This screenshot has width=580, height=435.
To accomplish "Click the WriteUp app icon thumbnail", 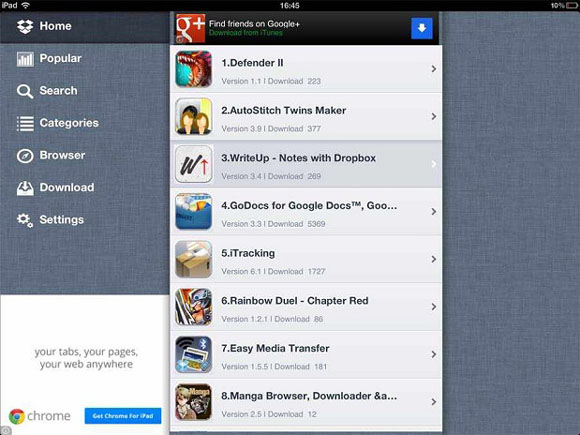I will (x=193, y=164).
